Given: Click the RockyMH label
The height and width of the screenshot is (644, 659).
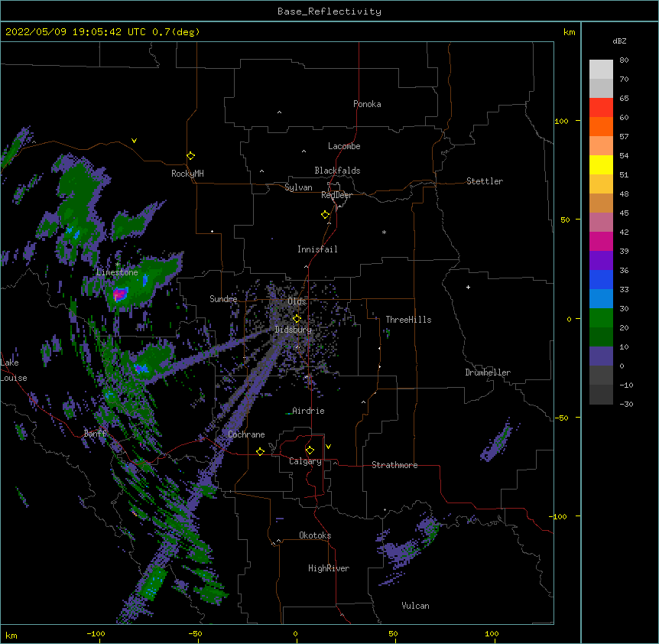Looking at the screenshot, I should click(x=187, y=174).
